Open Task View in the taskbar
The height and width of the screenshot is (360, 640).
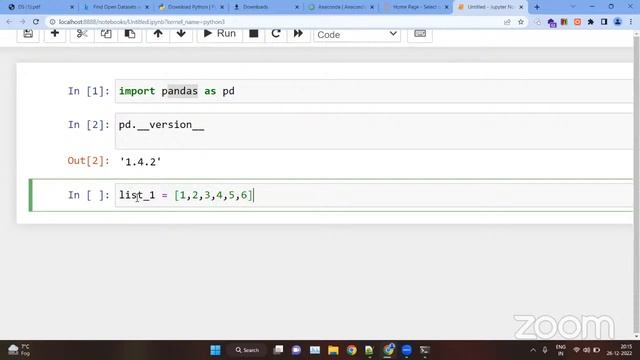(x=278, y=350)
